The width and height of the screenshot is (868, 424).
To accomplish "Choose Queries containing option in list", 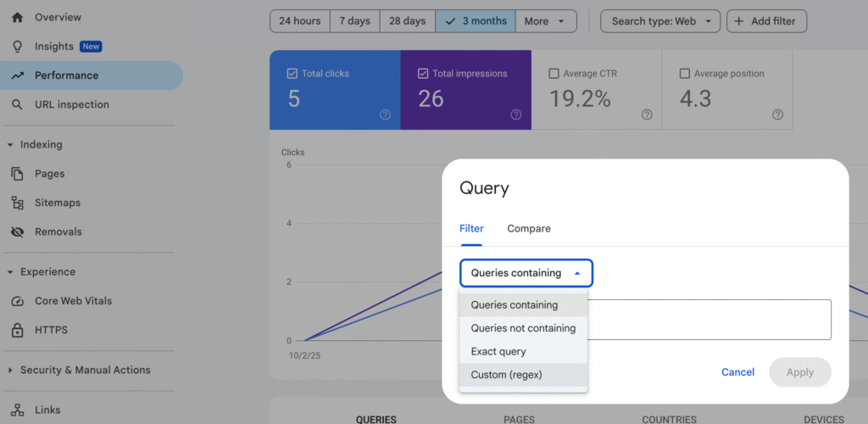I will pyautogui.click(x=523, y=305).
